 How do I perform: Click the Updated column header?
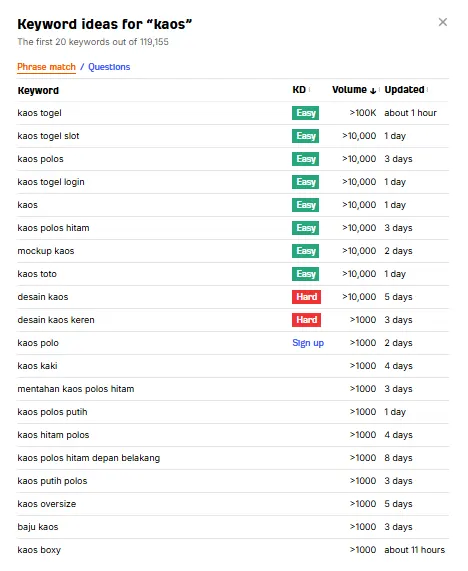[404, 90]
